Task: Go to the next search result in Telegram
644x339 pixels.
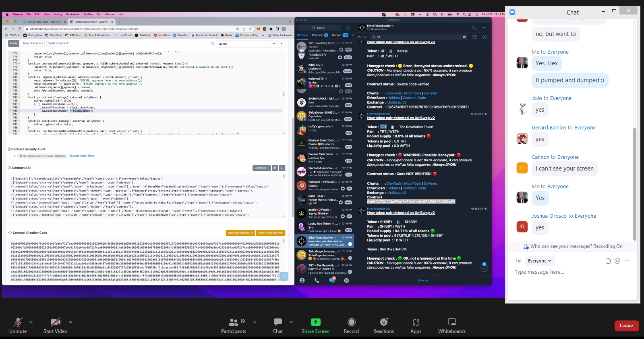Action: click(365, 37)
